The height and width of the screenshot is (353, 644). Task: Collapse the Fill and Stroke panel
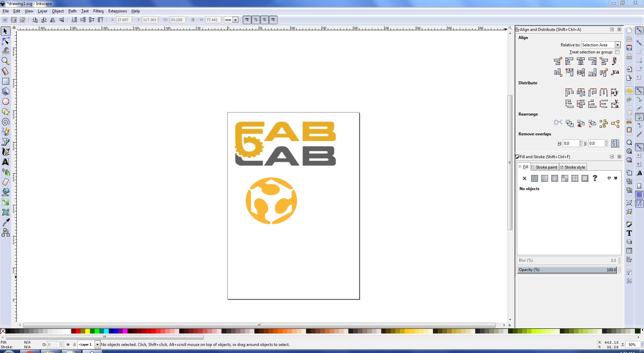612,157
